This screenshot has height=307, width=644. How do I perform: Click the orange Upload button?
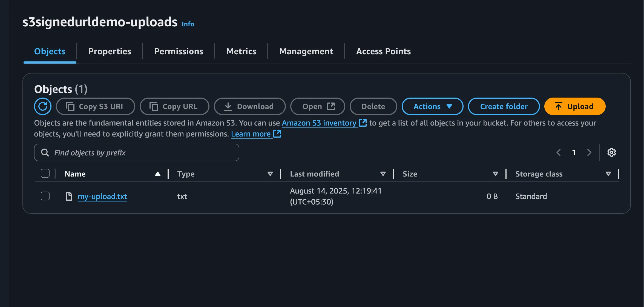[575, 106]
